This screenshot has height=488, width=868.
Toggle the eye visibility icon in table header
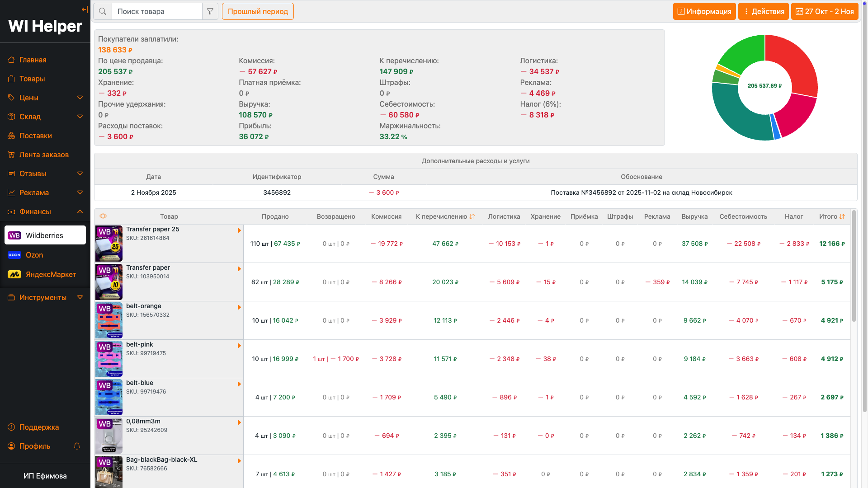103,216
